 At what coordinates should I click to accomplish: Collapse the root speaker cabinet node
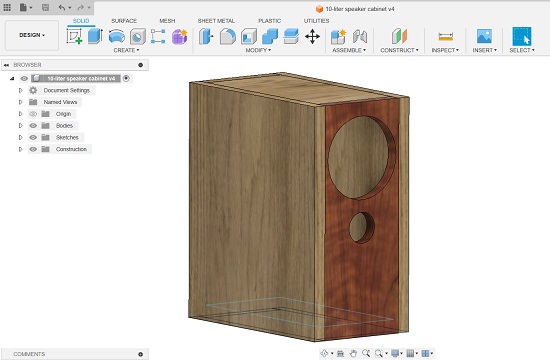(x=12, y=79)
